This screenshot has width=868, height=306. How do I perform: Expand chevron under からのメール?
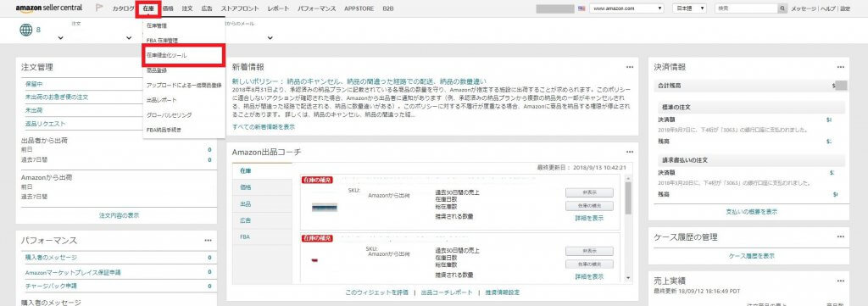(x=270, y=38)
